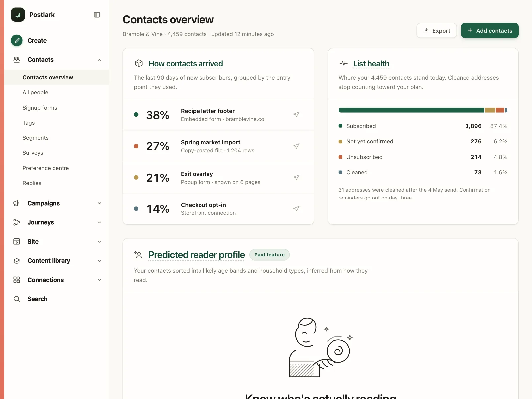Open the Predicted reader profile link
Screen dimensions: 532x399
[x=197, y=255]
